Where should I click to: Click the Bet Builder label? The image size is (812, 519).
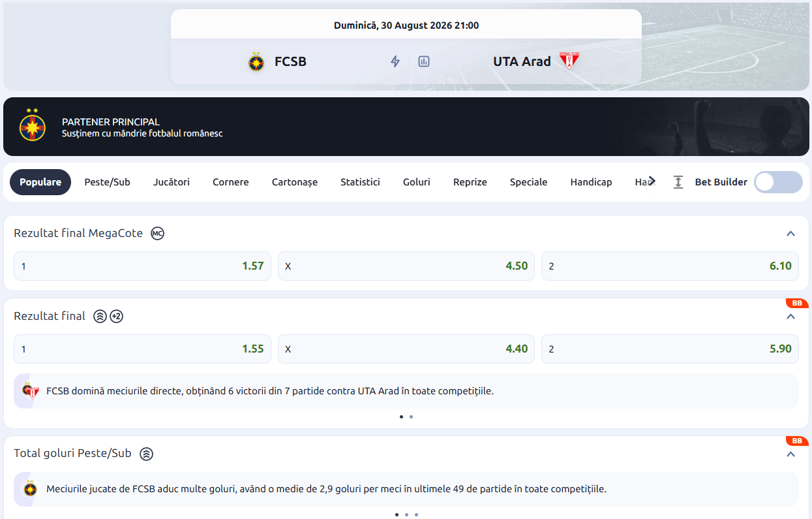click(x=721, y=182)
